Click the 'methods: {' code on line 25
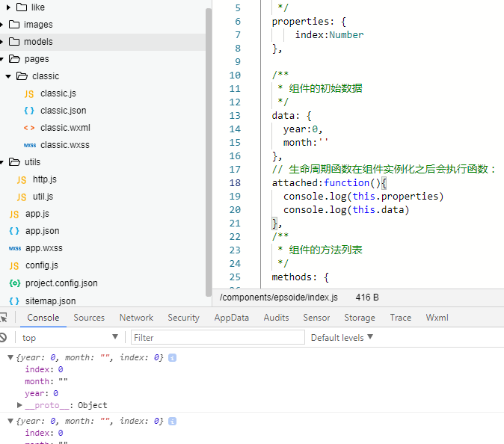The image size is (504, 444). pos(300,277)
